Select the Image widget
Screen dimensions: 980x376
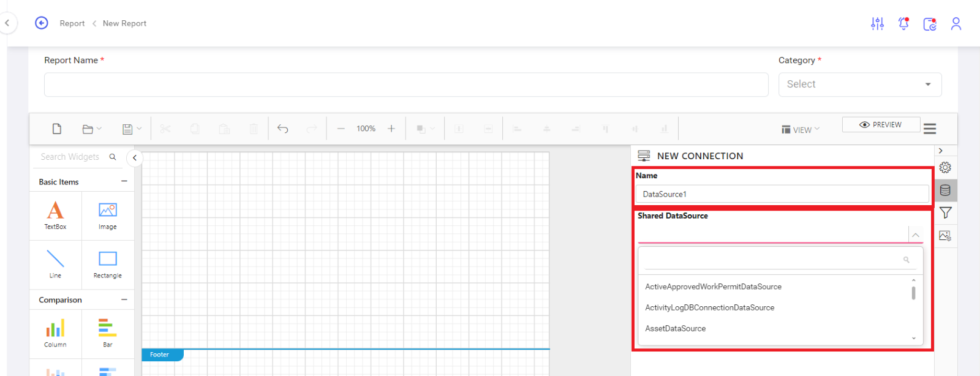pos(108,216)
